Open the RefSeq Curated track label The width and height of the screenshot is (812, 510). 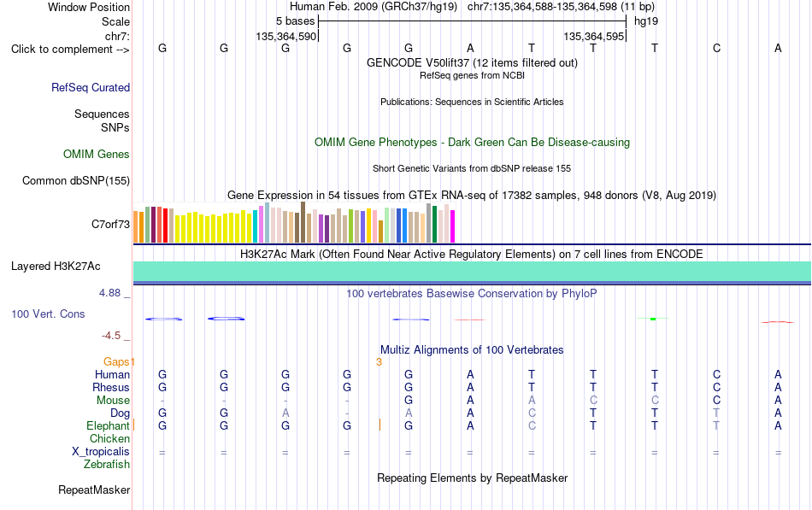pos(91,87)
